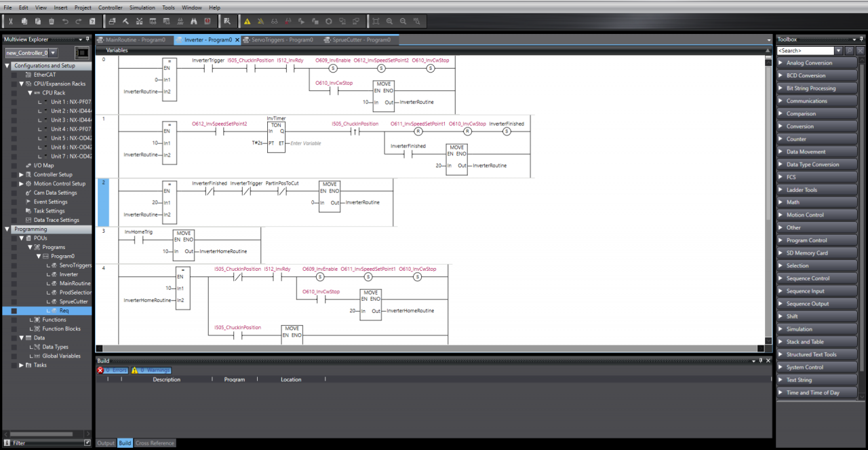The image size is (868, 450).
Task: Select the Cross Reference bottom tab
Action: (x=155, y=443)
